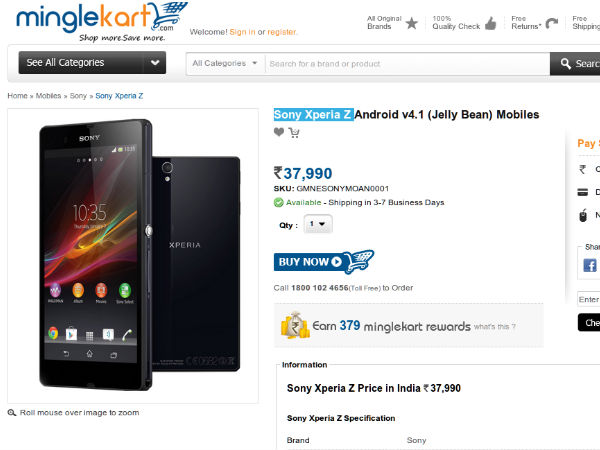Click the Quality Check thumbs-up icon
600x450 pixels.
click(x=491, y=23)
